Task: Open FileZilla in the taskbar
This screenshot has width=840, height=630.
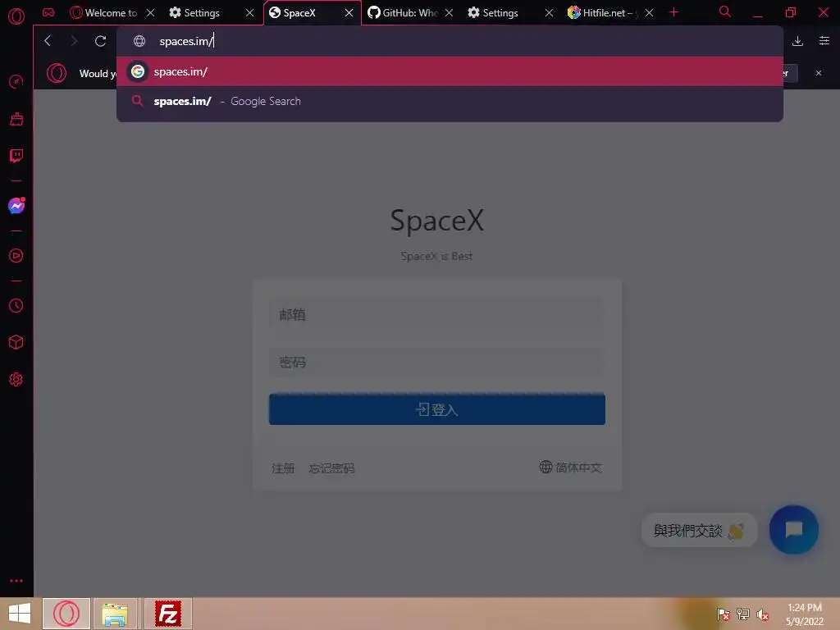Action: click(x=167, y=614)
